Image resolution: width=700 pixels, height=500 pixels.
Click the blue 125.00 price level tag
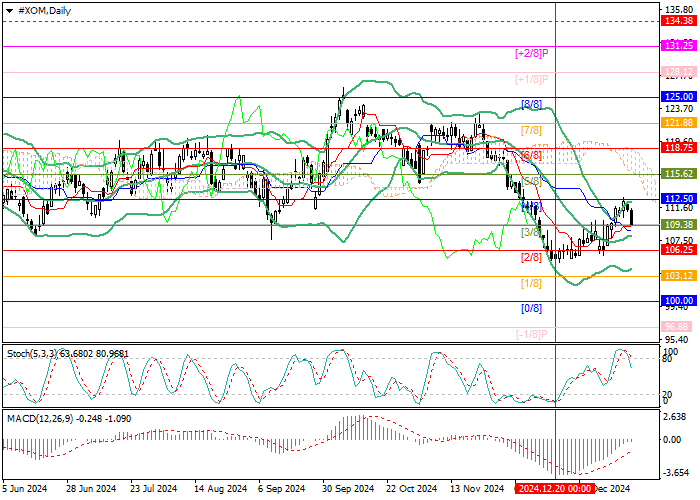[679, 97]
